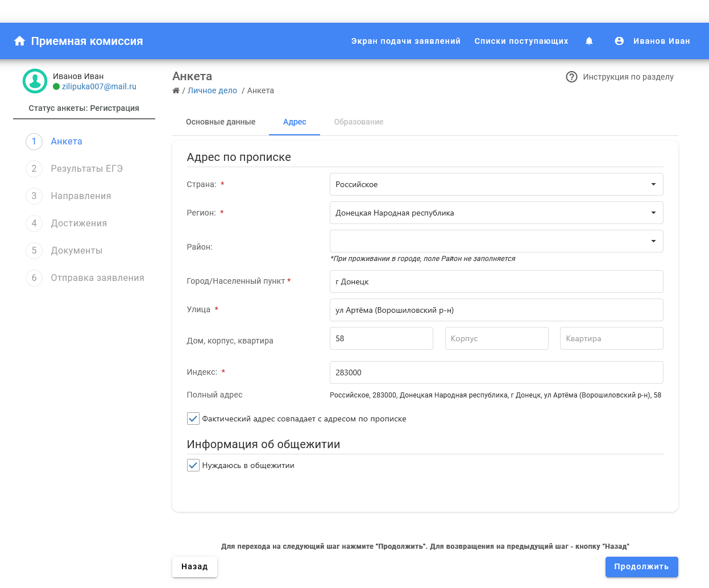Screen dimensions: 709x588
Task: Go to Документы step
Action: coord(77,251)
